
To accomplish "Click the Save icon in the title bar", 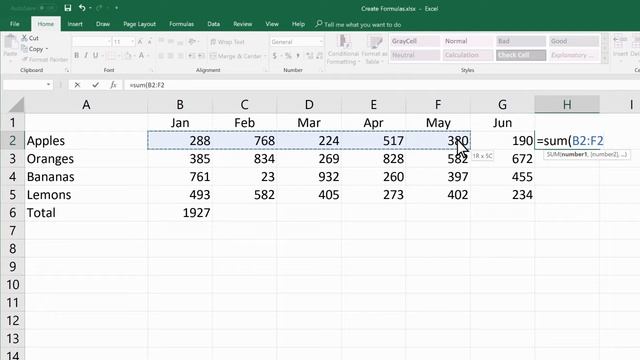I will 68,8.
